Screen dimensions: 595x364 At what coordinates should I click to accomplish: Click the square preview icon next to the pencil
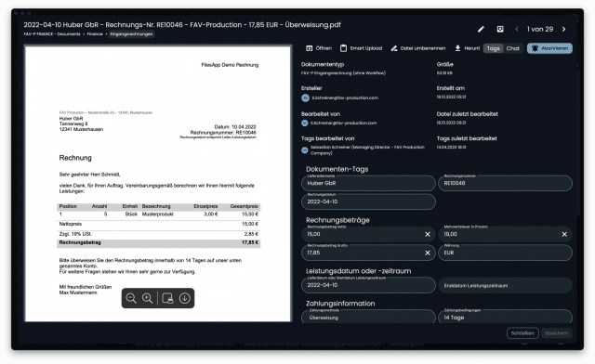pos(500,29)
